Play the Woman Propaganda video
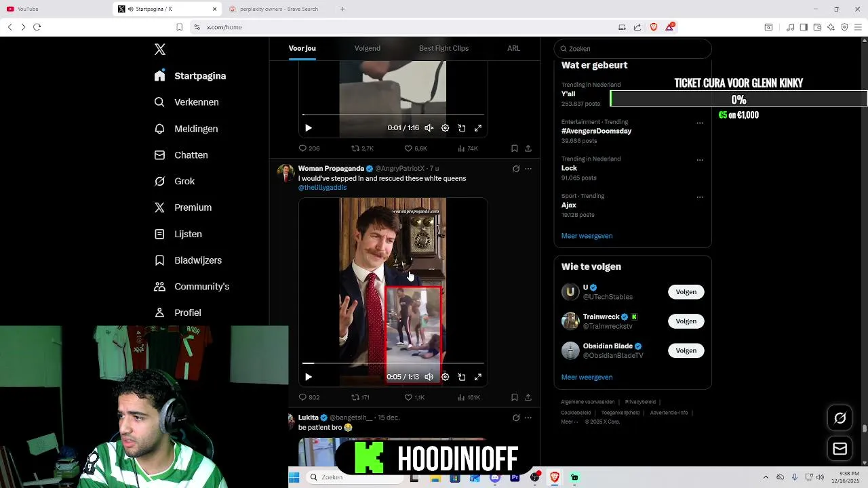The height and width of the screenshot is (488, 868). [x=309, y=377]
